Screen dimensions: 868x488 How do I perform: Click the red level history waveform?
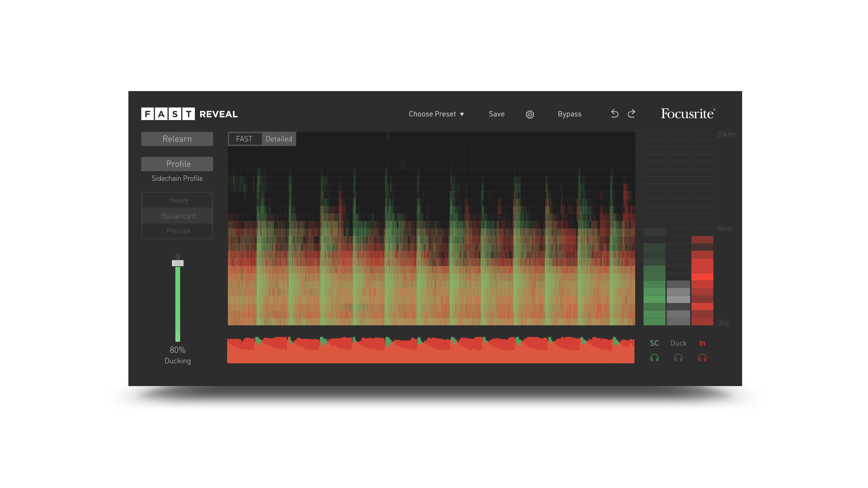click(430, 352)
